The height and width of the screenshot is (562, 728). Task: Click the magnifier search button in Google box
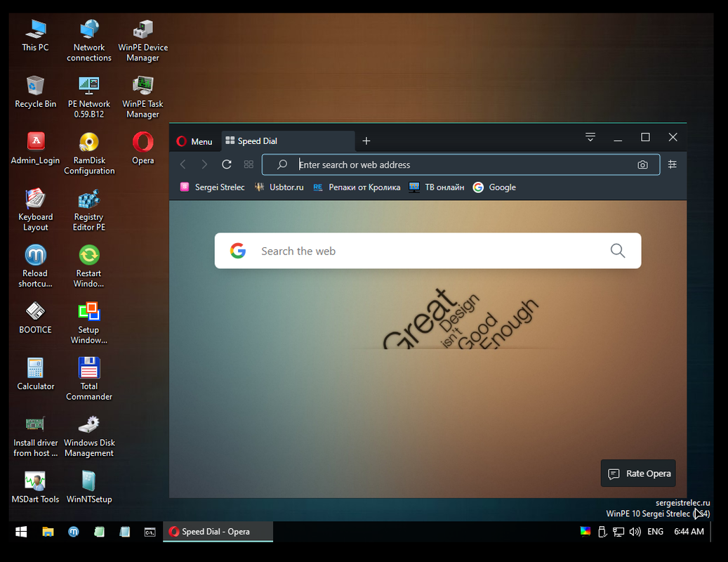618,251
